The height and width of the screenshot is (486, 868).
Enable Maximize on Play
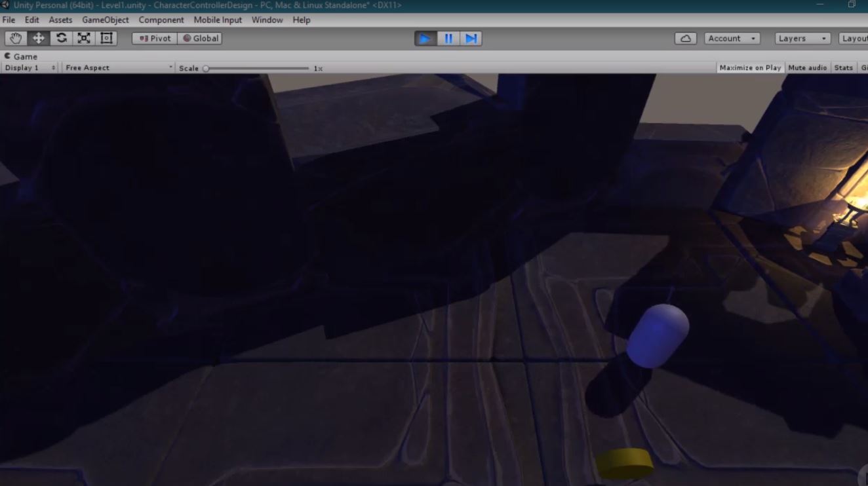click(749, 67)
